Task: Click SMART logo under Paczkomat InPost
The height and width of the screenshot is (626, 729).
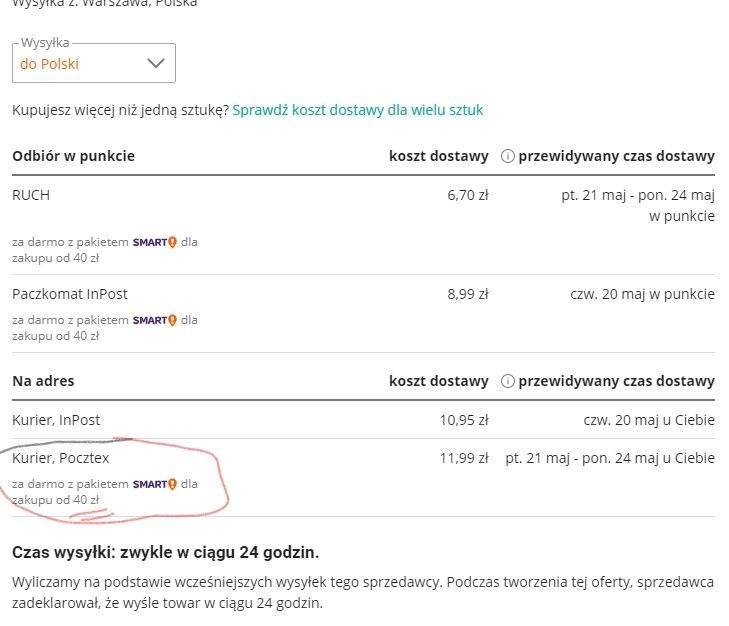Action: point(154,320)
